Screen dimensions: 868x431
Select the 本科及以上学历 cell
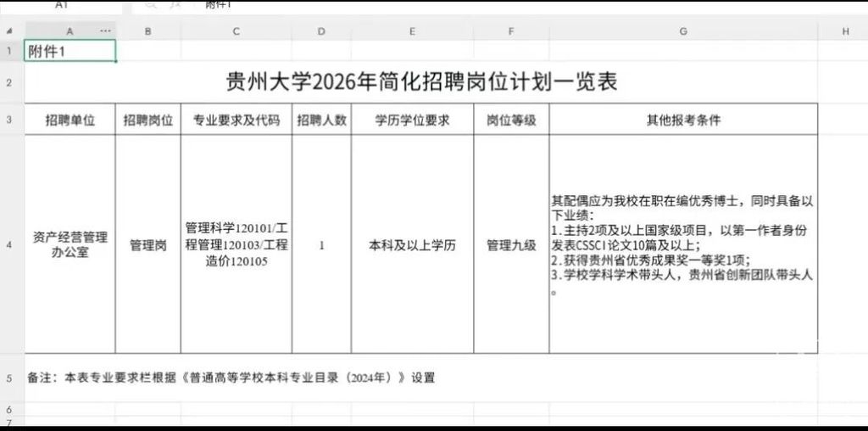tap(413, 244)
